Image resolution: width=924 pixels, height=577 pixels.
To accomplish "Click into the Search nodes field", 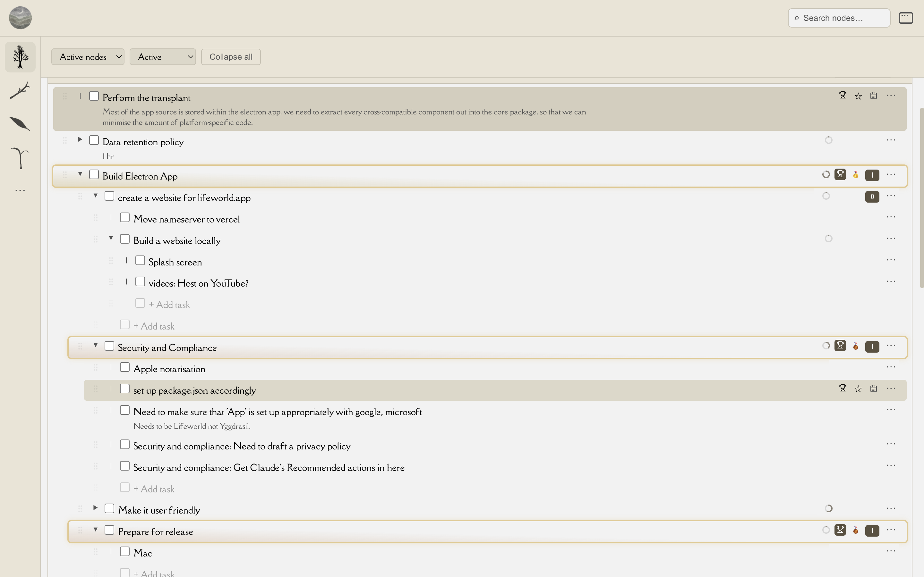I will coord(839,18).
